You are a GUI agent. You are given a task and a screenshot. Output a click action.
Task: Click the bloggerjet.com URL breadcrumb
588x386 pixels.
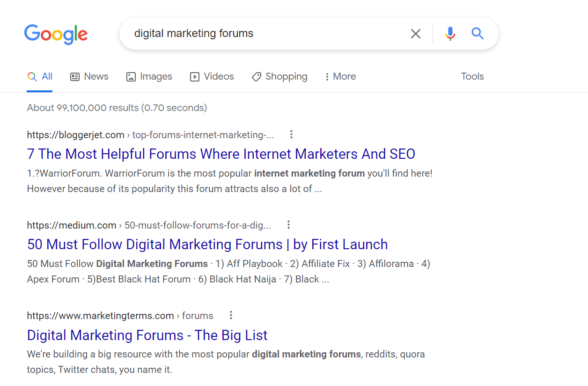pyautogui.click(x=150, y=135)
